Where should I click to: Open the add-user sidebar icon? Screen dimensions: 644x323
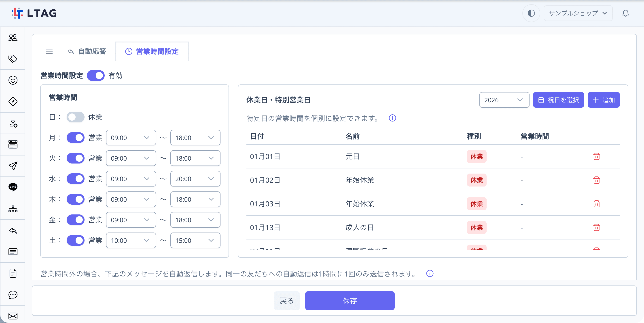[13, 123]
